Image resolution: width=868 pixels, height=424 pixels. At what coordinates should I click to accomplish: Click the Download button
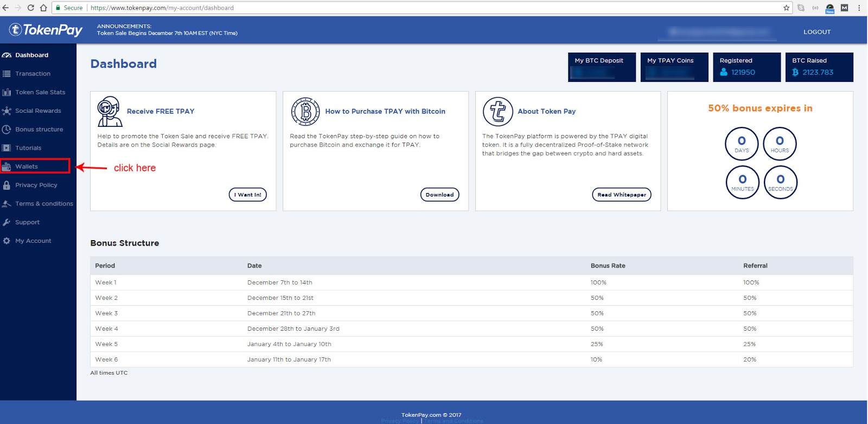(x=440, y=195)
